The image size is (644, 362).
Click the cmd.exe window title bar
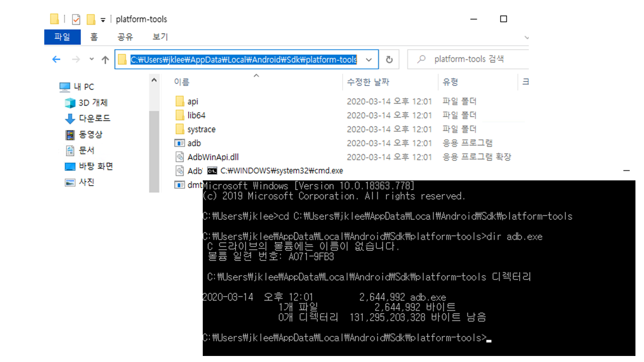click(403, 170)
